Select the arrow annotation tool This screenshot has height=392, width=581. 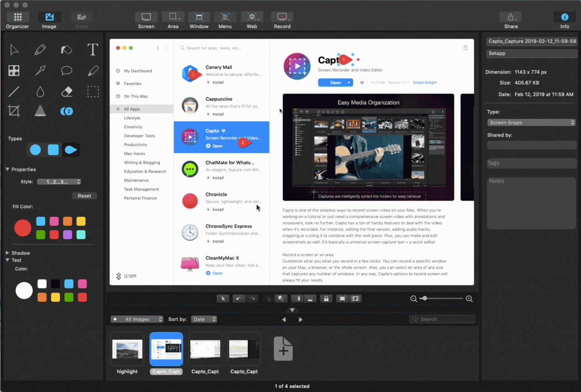tap(40, 70)
